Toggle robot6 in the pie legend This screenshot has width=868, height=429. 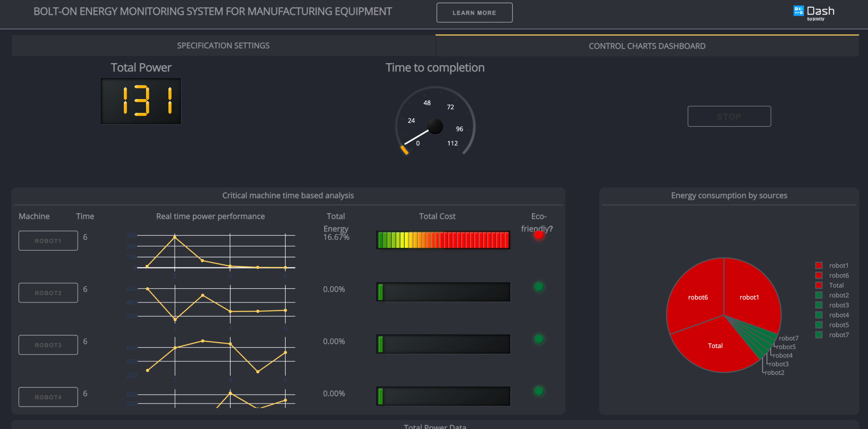[x=832, y=275]
